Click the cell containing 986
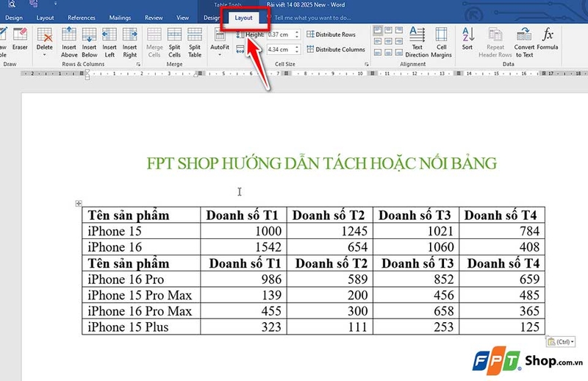 (244, 279)
